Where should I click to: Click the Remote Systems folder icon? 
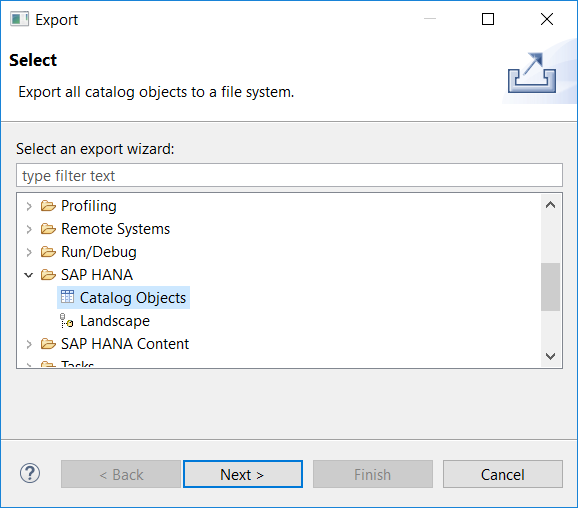48,229
